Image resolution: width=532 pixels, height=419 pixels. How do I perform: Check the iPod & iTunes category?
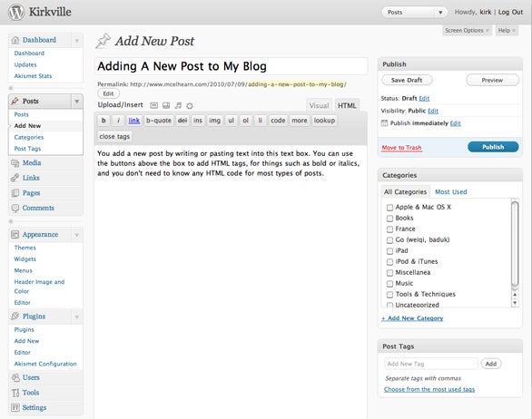(389, 262)
